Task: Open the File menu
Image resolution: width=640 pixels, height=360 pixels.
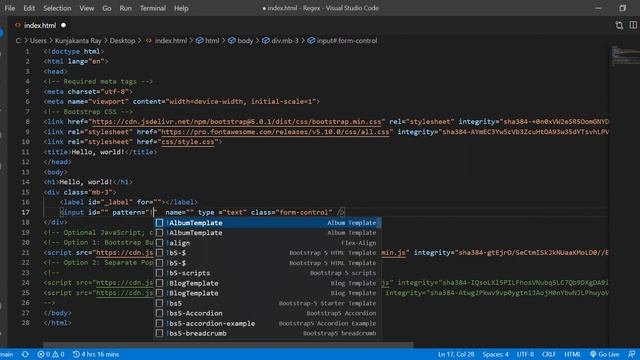Action: click(10, 8)
